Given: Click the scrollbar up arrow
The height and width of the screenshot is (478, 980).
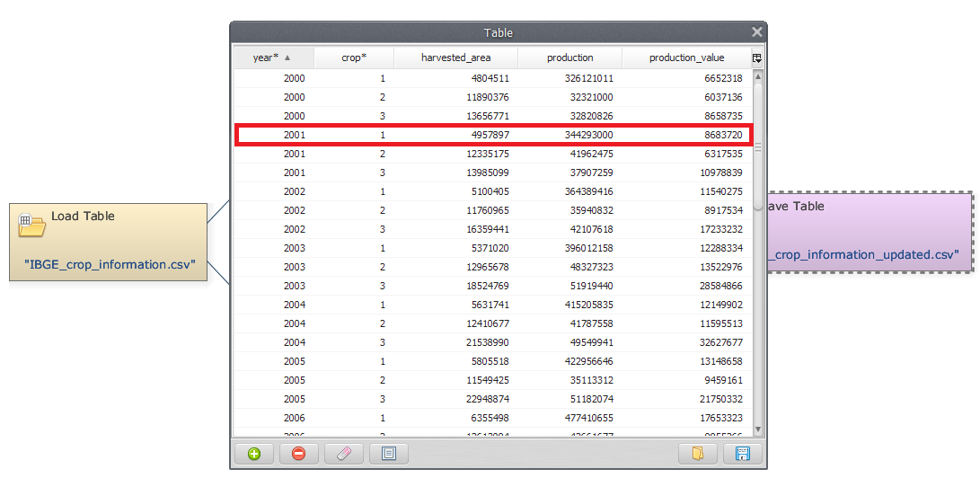Looking at the screenshot, I should click(758, 77).
